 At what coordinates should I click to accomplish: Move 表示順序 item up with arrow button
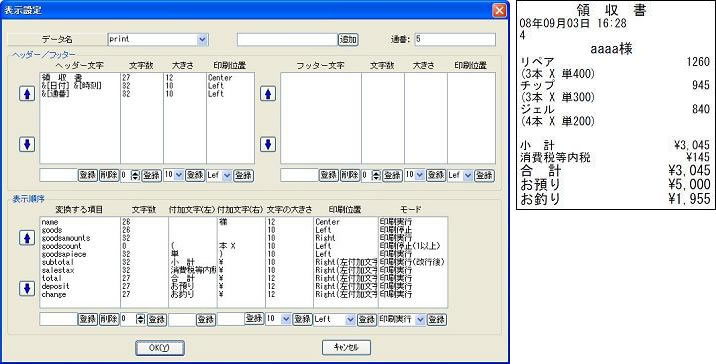[27, 238]
